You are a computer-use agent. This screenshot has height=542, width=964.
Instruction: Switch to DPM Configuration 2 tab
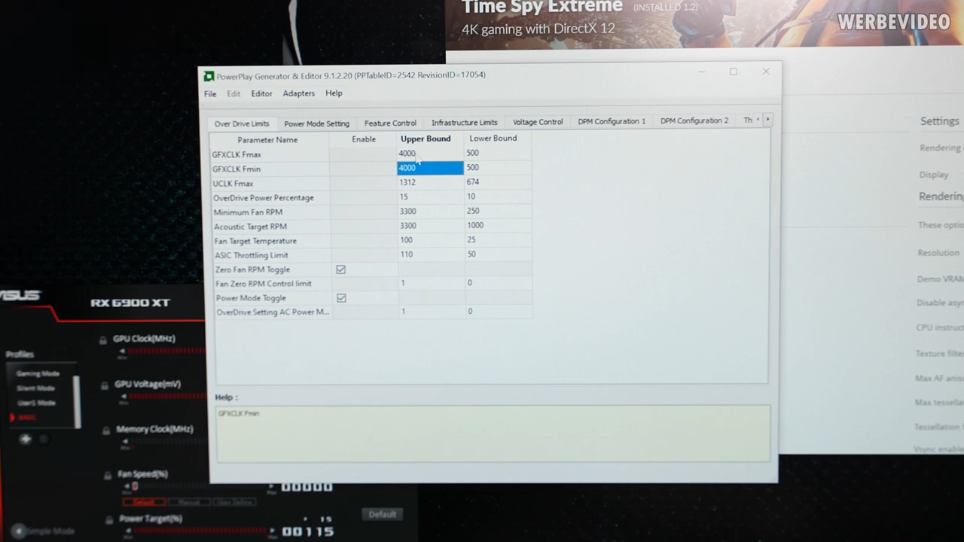694,120
